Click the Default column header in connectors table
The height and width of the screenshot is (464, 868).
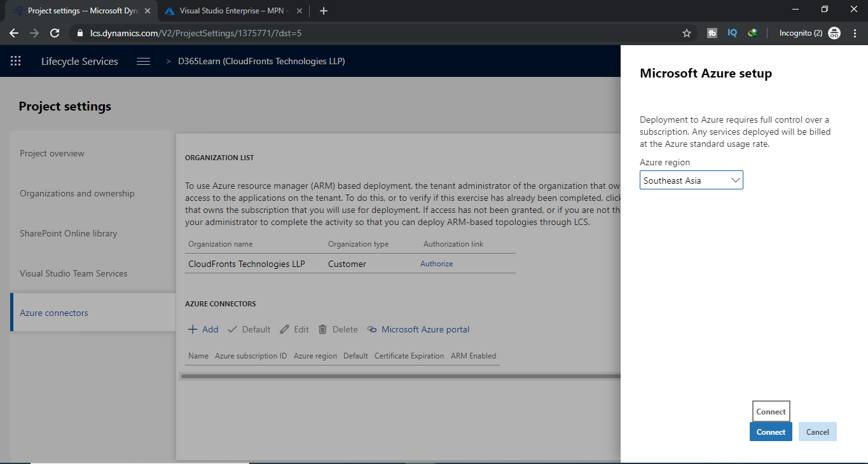click(355, 356)
